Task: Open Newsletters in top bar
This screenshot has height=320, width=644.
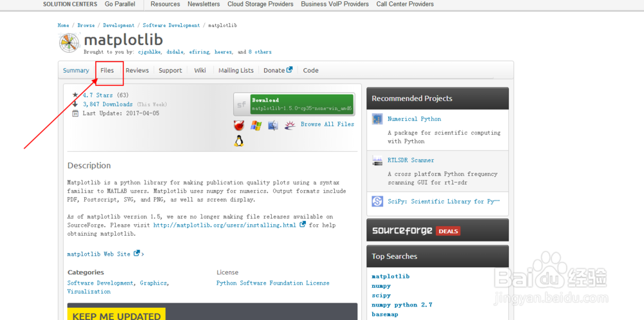Action: tap(204, 4)
